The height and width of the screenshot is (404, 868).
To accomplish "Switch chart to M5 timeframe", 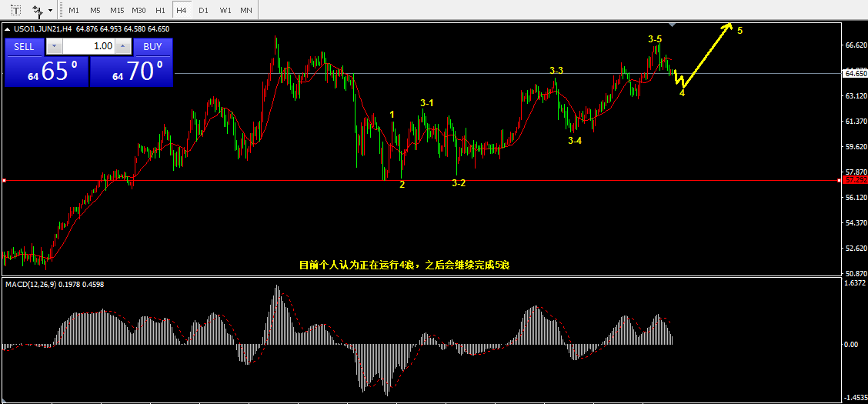I will pyautogui.click(x=95, y=10).
